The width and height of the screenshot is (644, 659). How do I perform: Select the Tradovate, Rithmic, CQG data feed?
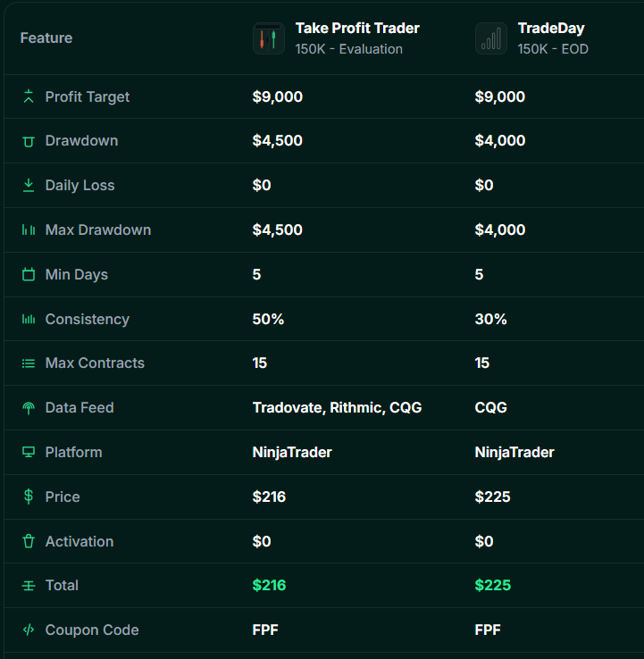pyautogui.click(x=337, y=408)
